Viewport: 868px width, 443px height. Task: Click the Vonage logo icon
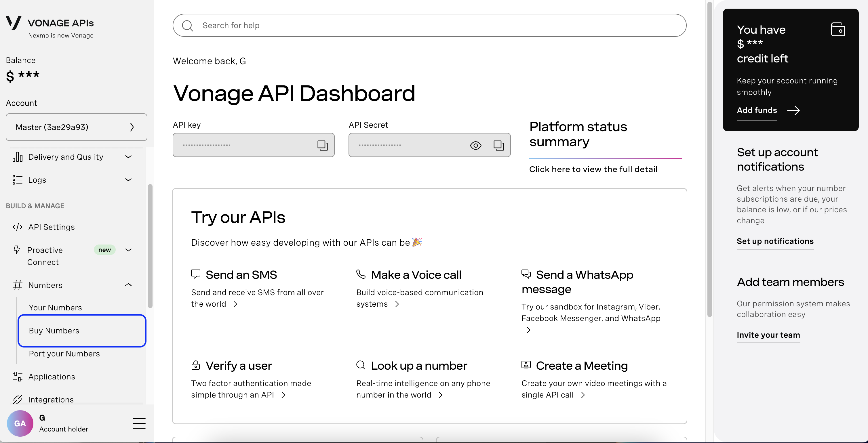(14, 22)
